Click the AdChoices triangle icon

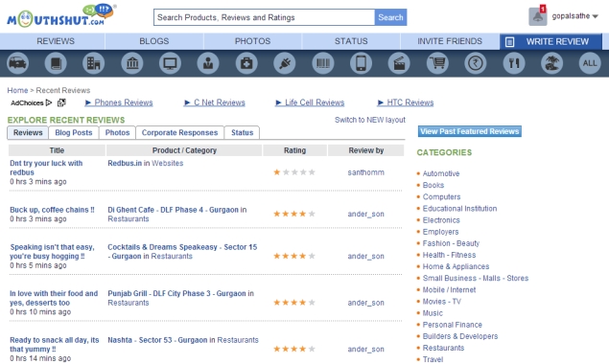pyautogui.click(x=49, y=102)
